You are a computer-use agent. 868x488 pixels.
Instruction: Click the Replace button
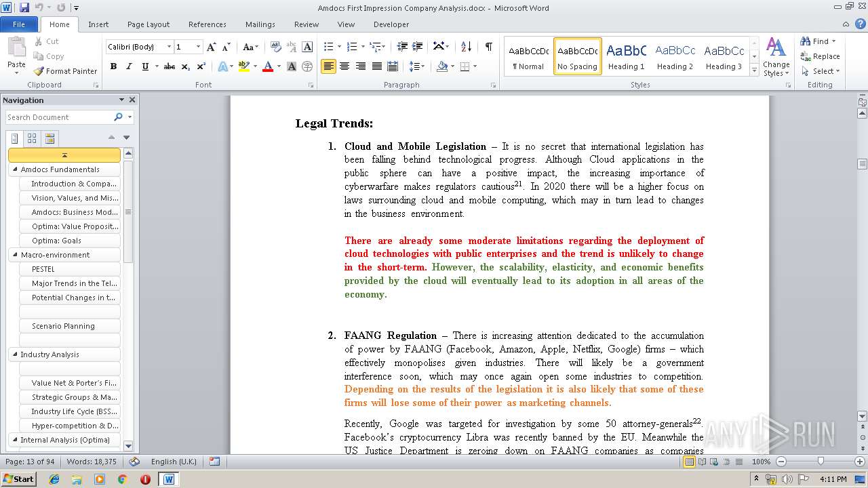tap(821, 56)
